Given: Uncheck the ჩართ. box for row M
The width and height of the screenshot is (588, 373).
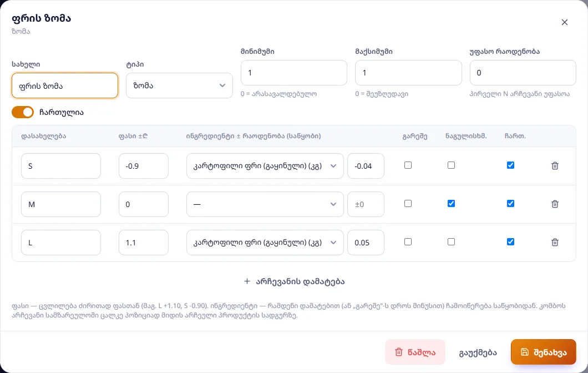Looking at the screenshot, I should point(510,203).
